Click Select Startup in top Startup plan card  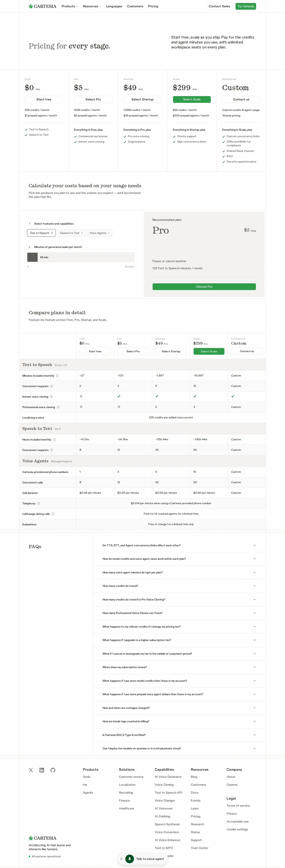[142, 99]
